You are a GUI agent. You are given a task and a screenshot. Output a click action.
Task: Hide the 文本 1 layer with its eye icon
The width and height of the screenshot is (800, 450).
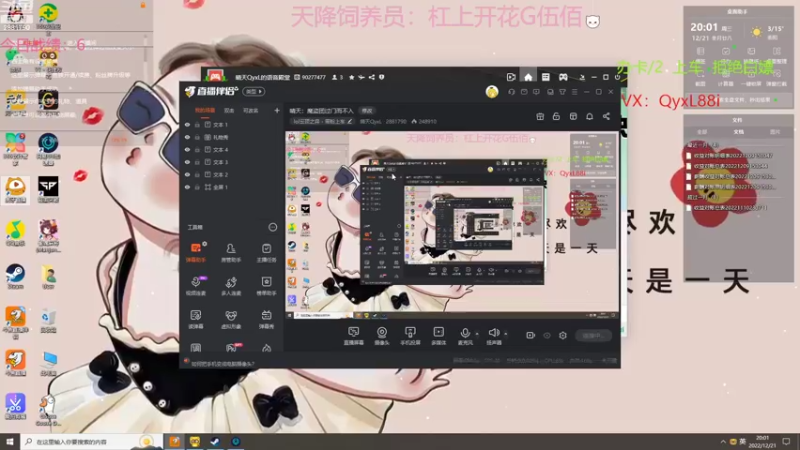(187, 124)
